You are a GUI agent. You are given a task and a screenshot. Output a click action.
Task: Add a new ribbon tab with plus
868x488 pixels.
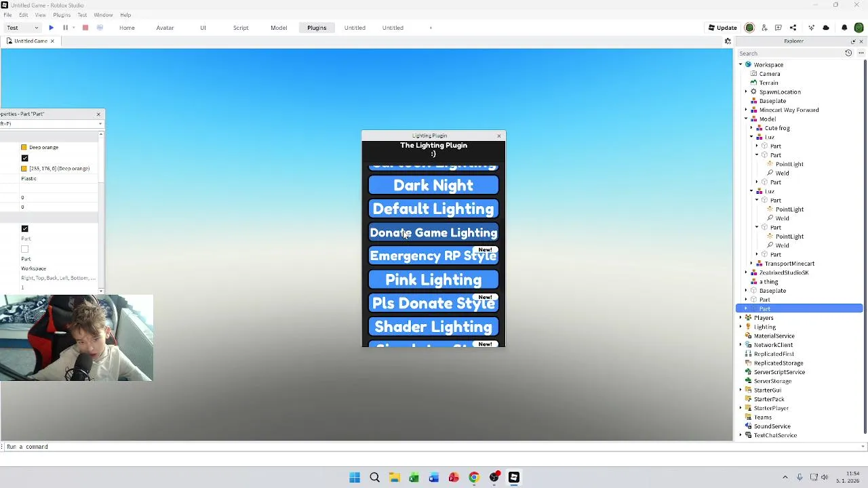point(431,28)
